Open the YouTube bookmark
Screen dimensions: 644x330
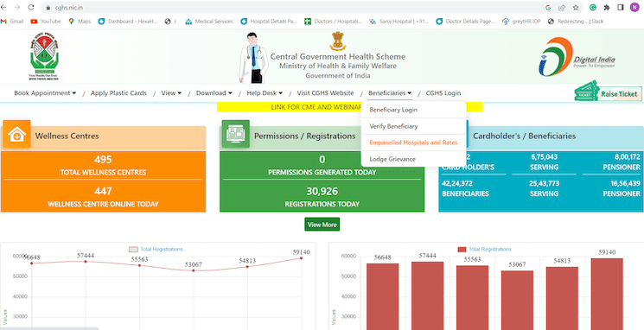tap(46, 22)
